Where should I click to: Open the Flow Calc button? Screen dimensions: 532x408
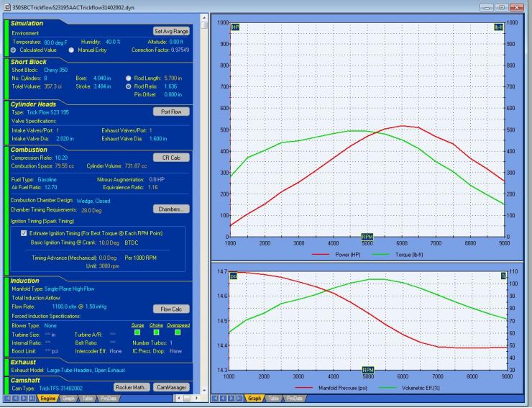pyautogui.click(x=171, y=309)
